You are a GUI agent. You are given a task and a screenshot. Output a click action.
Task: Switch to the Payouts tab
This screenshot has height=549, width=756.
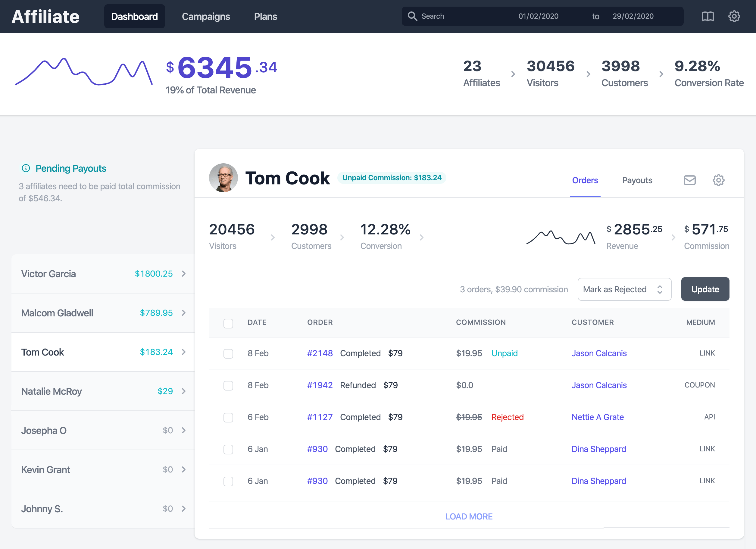637,180
